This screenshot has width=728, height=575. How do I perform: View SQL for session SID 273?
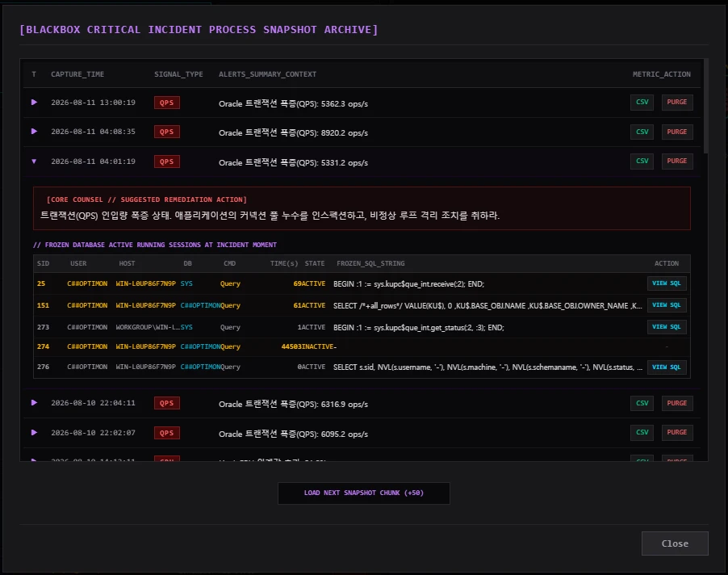pos(666,327)
